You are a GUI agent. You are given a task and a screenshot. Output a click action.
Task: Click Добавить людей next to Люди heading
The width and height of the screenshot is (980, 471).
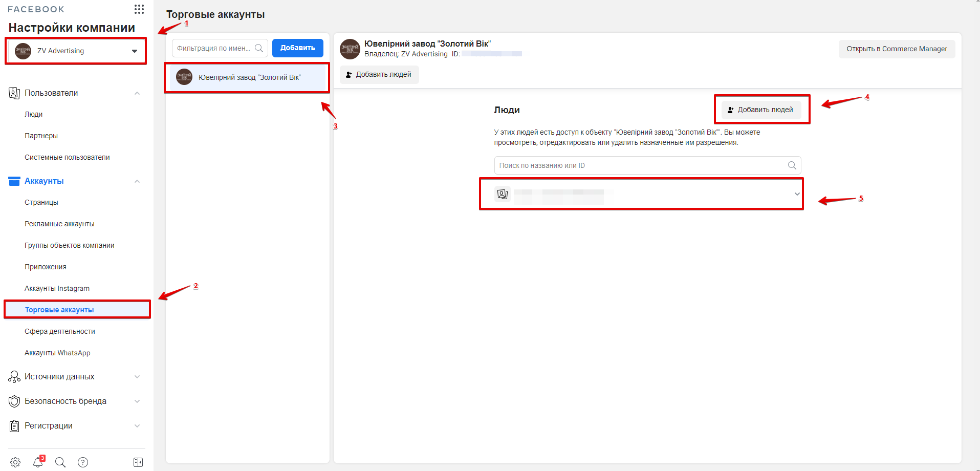coord(761,110)
